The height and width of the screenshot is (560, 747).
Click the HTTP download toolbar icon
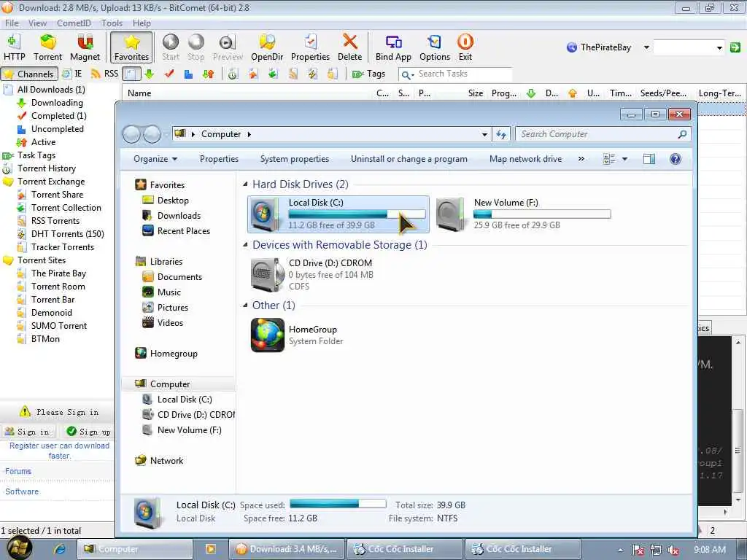click(x=14, y=47)
